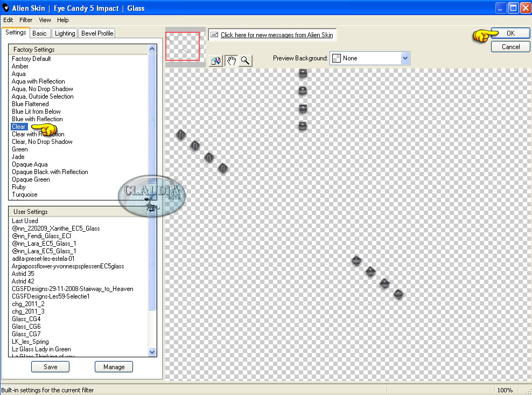Screen dimensions: 532x395
Task: Click the User Settings scroll down arrow
Action: tap(152, 352)
